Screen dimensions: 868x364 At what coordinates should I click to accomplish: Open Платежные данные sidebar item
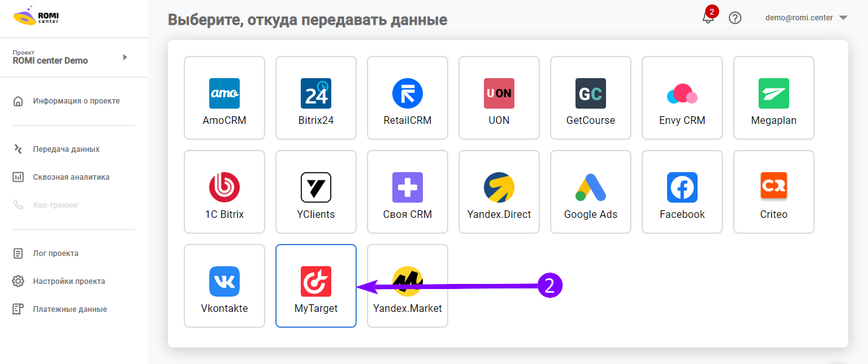coord(60,309)
